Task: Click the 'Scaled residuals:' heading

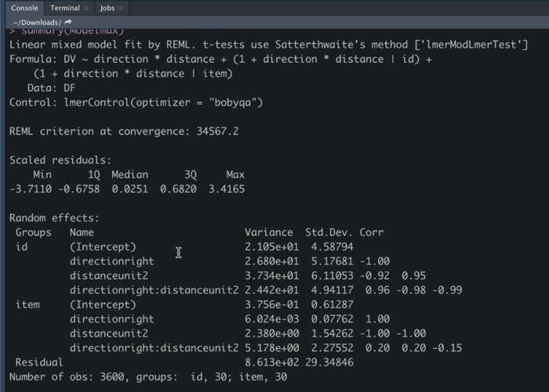Action: pyautogui.click(x=60, y=159)
